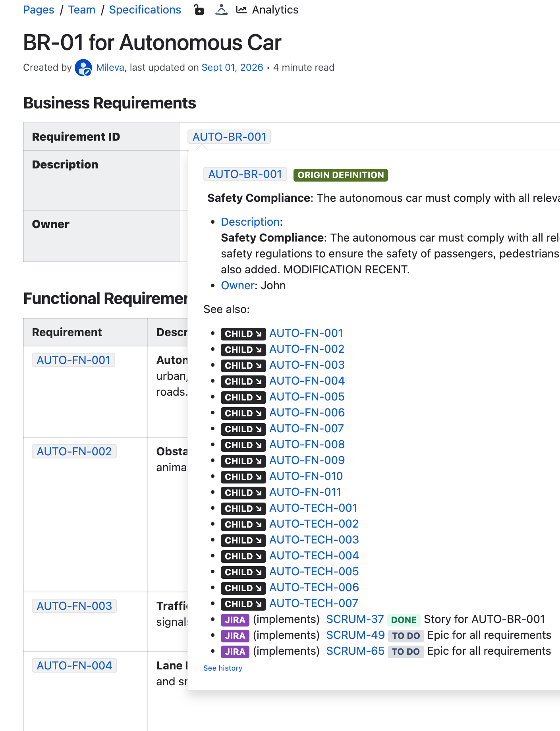The width and height of the screenshot is (560, 731).
Task: Click AUTO-FN-004 in Functional Requirements table
Action: [x=74, y=665]
